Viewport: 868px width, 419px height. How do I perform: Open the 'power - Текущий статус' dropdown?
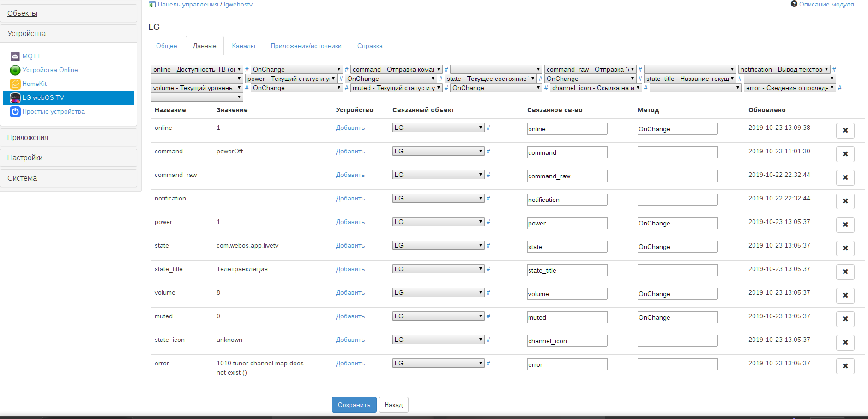291,79
